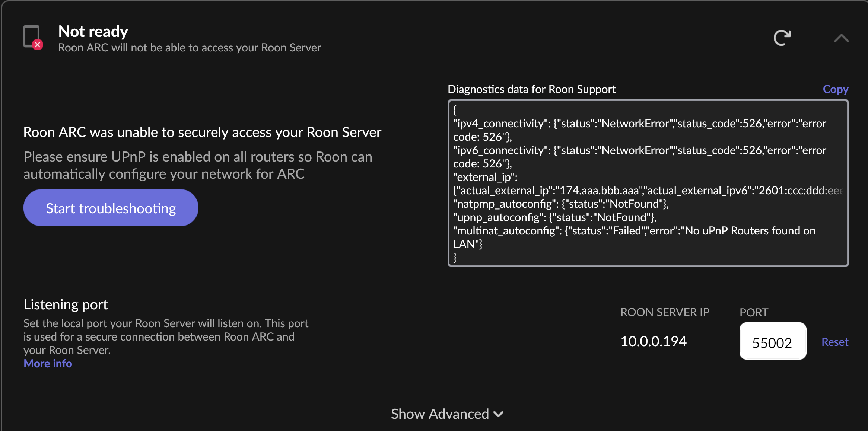The width and height of the screenshot is (868, 431).
Task: Click the red error badge on device icon
Action: (38, 45)
